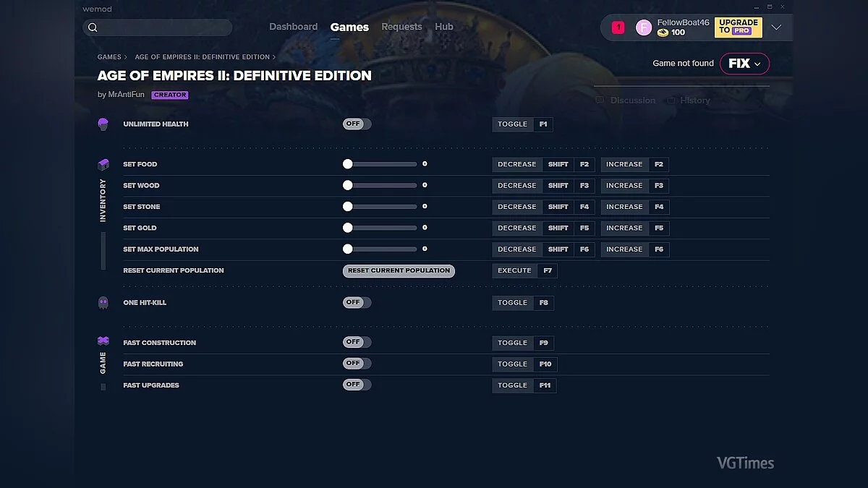Click Increase F6 for Max Population

(x=634, y=249)
